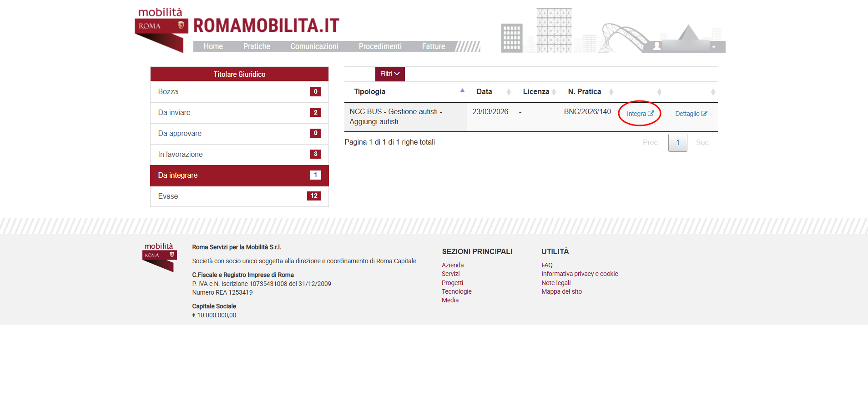The width and height of the screenshot is (868, 401).
Task: Open the FAQ footer link
Action: coord(547,265)
